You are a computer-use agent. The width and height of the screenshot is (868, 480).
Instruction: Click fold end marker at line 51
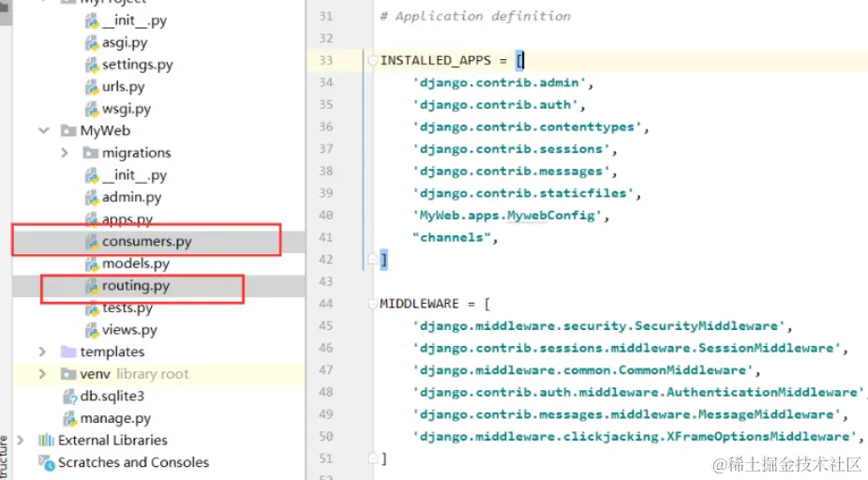372,457
